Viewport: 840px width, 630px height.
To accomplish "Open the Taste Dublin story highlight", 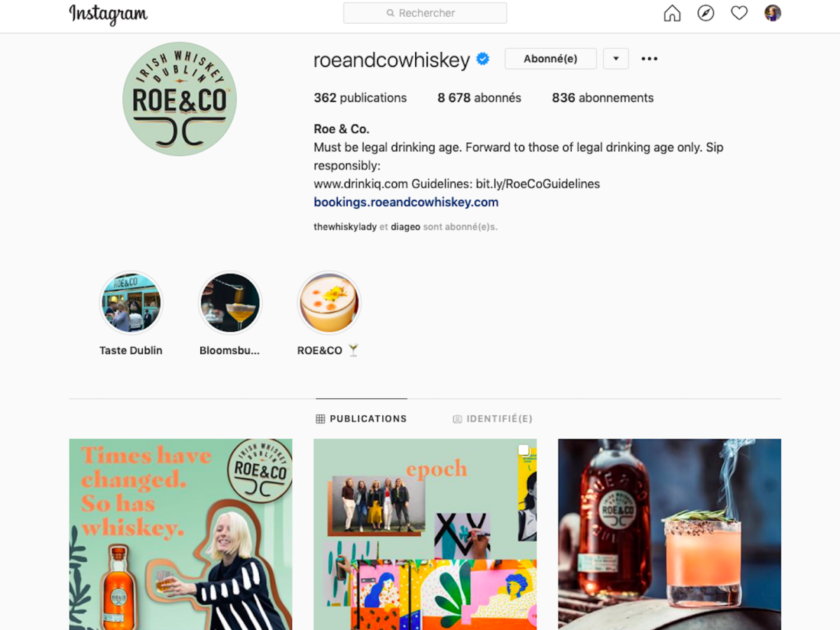I will pyautogui.click(x=132, y=303).
